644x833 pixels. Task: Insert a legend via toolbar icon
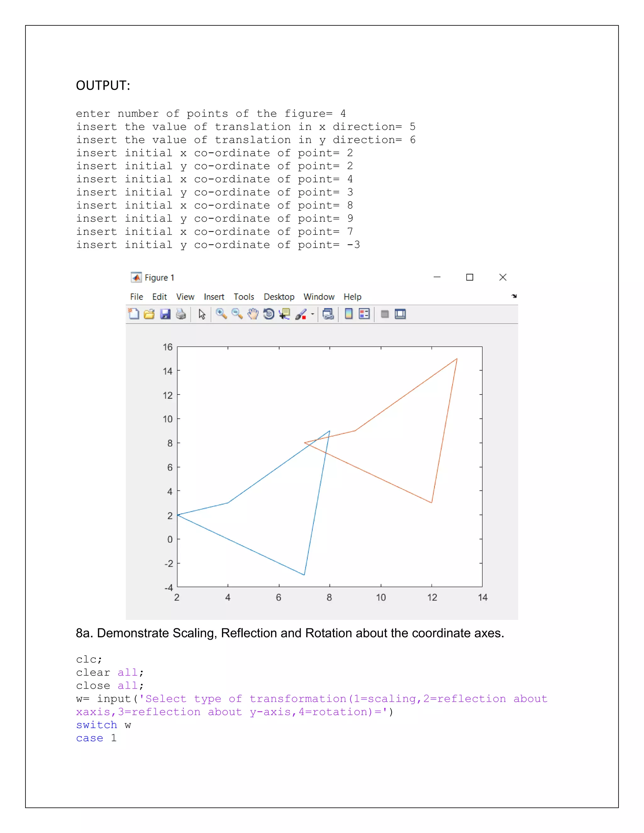point(364,314)
